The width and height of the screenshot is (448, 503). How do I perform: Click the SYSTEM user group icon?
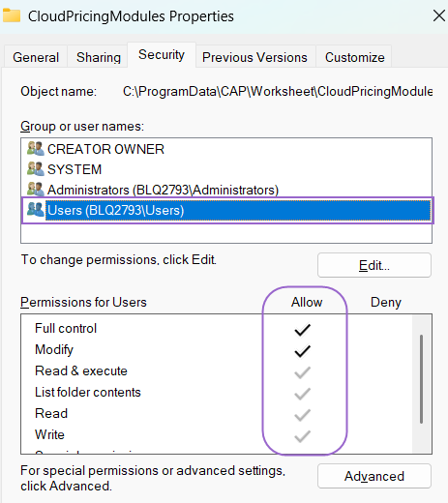point(36,169)
